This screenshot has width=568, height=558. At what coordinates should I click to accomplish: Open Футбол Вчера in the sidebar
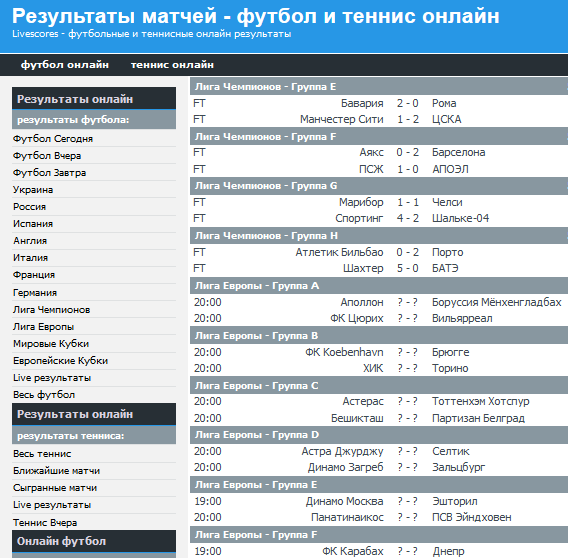[47, 156]
